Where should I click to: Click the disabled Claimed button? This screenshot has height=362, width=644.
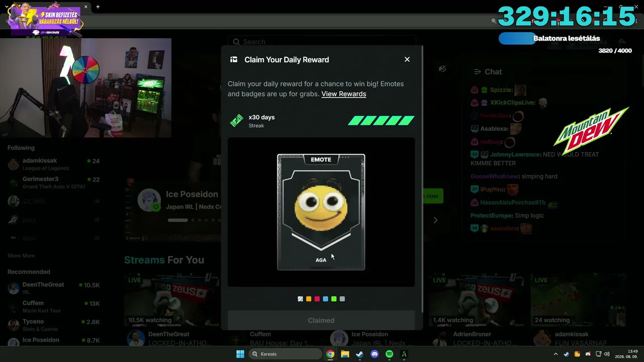(321, 320)
